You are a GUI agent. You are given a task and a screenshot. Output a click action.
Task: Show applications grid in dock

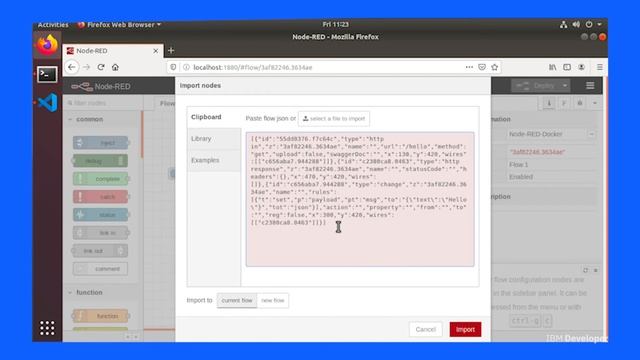click(x=47, y=328)
